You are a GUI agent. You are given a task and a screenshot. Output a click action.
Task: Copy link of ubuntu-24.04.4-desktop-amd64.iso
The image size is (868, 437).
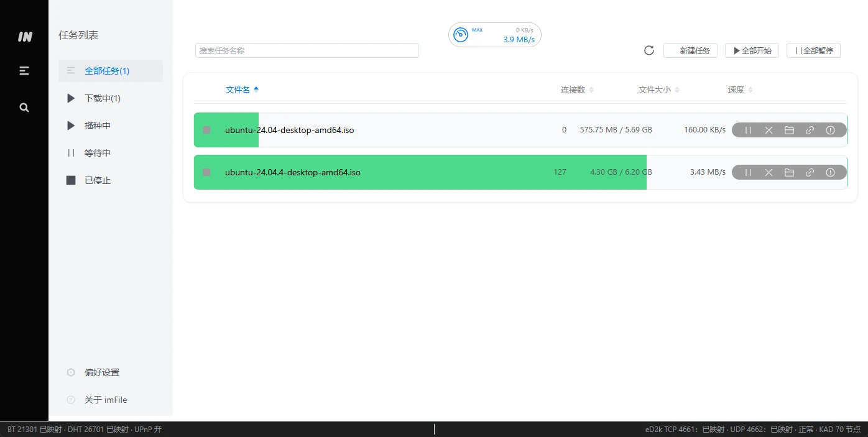[x=810, y=172]
